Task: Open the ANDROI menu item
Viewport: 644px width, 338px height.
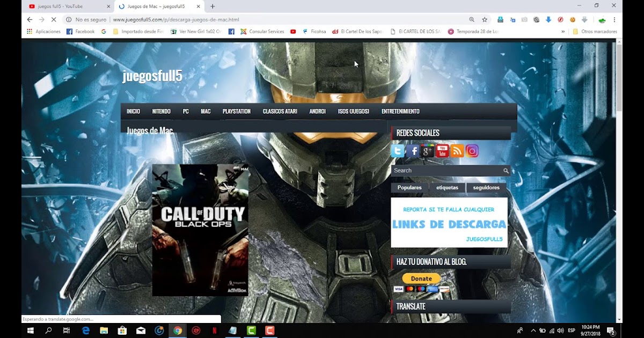Action: click(318, 112)
